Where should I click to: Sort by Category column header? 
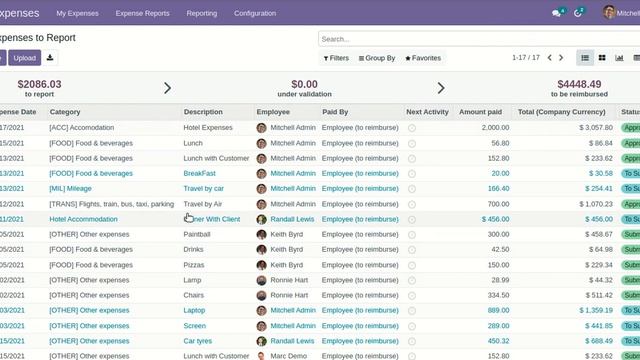click(65, 112)
